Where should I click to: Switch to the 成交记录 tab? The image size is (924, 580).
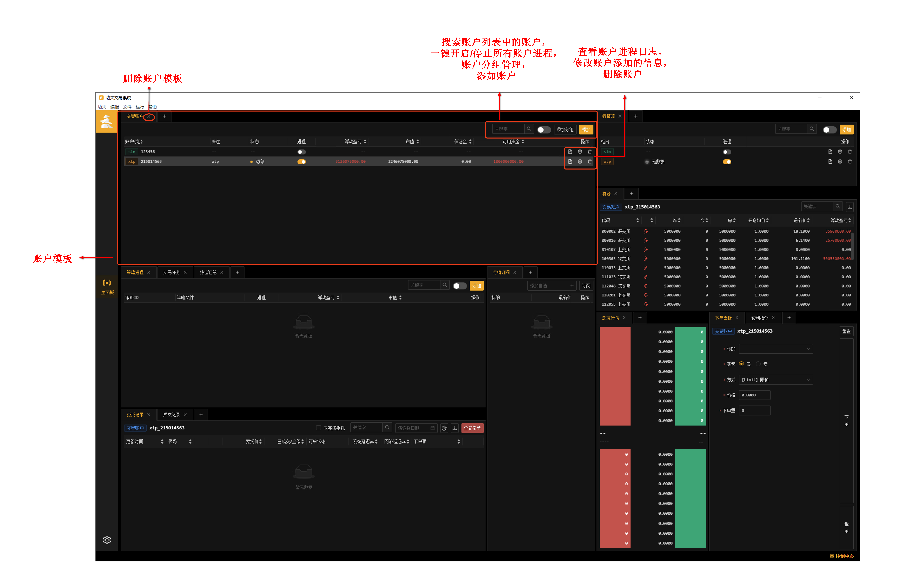171,415
